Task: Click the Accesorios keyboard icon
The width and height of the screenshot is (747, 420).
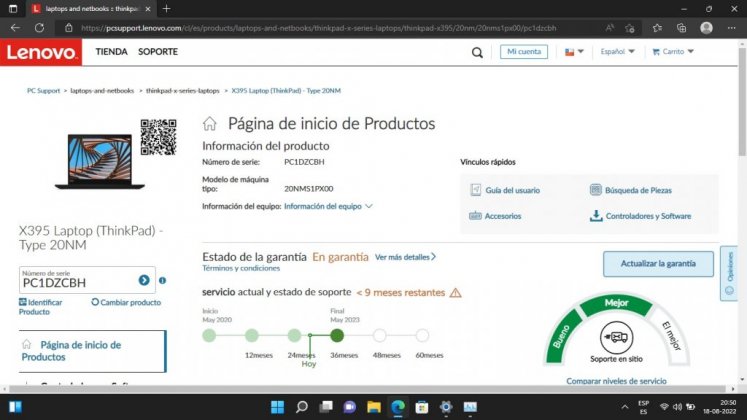Action: click(x=475, y=216)
